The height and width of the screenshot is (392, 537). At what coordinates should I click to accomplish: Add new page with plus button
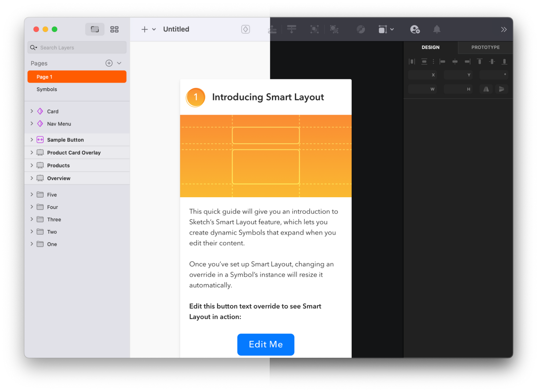pos(109,63)
